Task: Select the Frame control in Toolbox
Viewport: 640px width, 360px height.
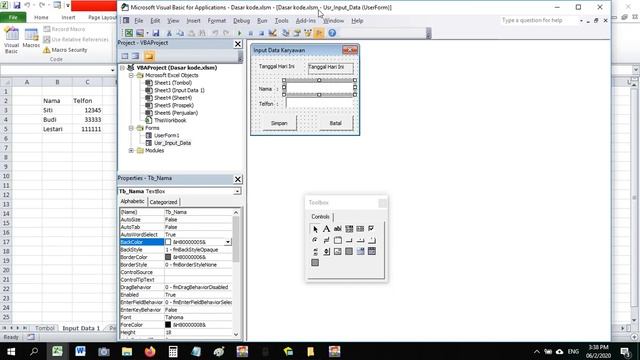Action: coord(338,240)
